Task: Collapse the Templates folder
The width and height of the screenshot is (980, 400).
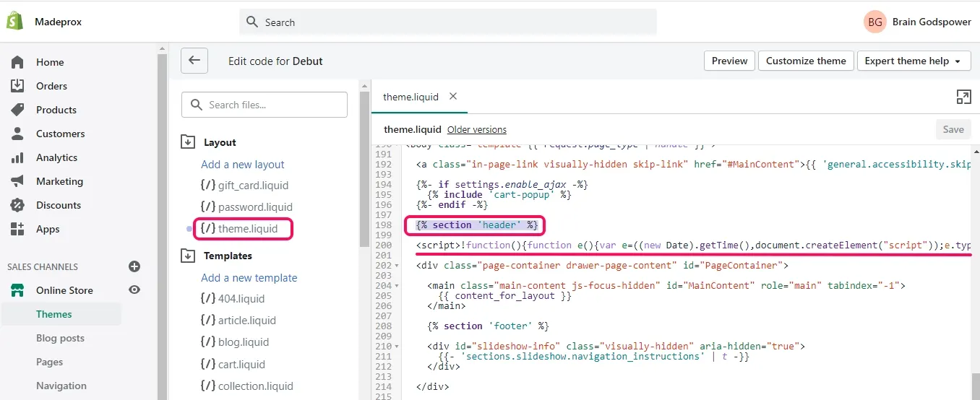Action: point(188,256)
